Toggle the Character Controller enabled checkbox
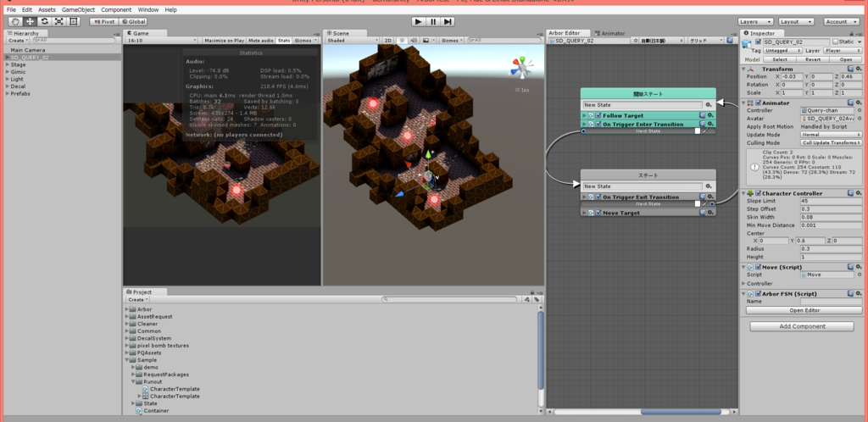Viewport: 868px width, 422px height. point(759,193)
